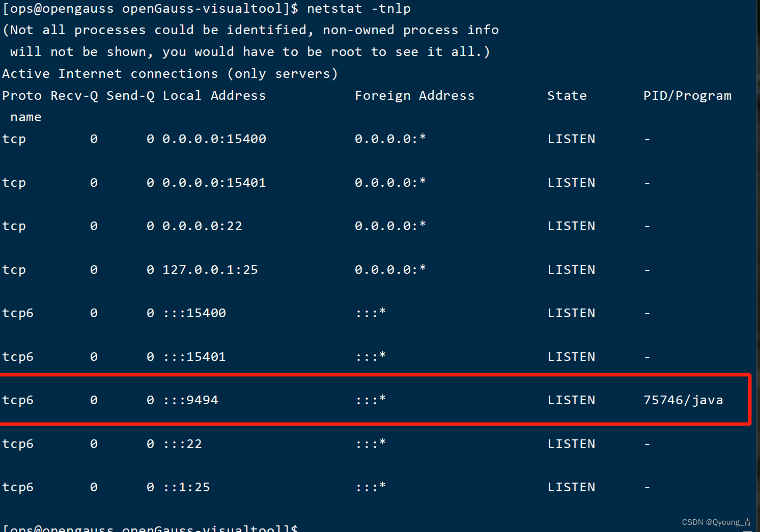The height and width of the screenshot is (532, 760).
Task: Click the Local Address column header
Action: click(214, 95)
